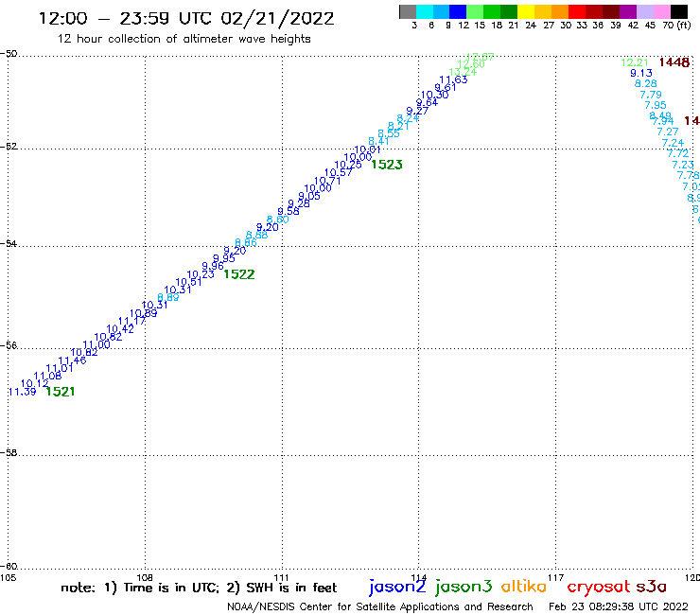Click the 10.23 wave height value
700x615 pixels.
tap(201, 274)
